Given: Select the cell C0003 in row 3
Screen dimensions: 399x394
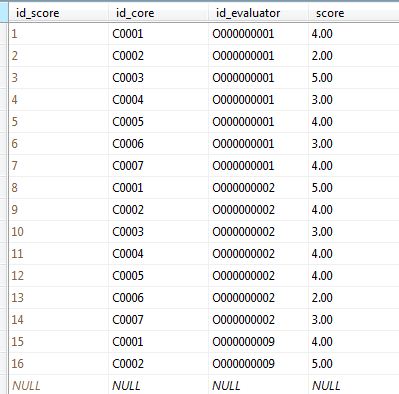Looking at the screenshot, I should pyautogui.click(x=158, y=78).
